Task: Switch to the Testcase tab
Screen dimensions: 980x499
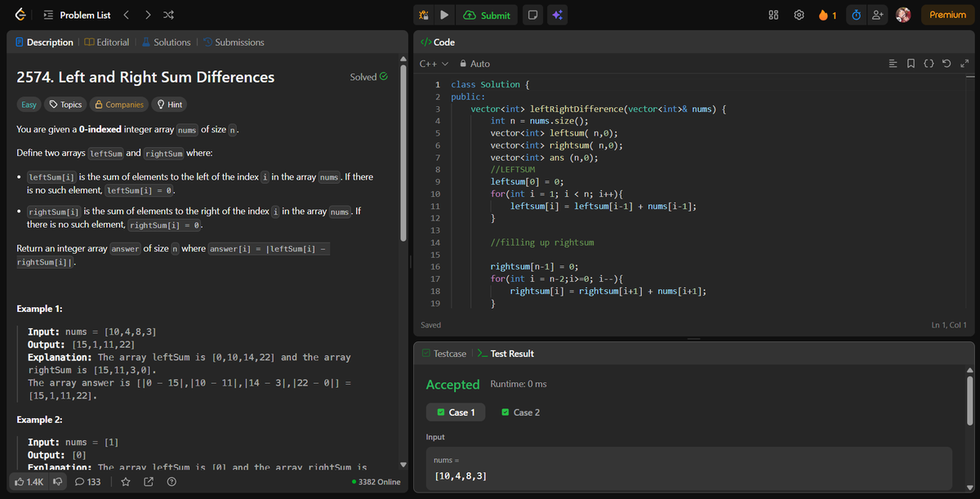Action: tap(444, 354)
